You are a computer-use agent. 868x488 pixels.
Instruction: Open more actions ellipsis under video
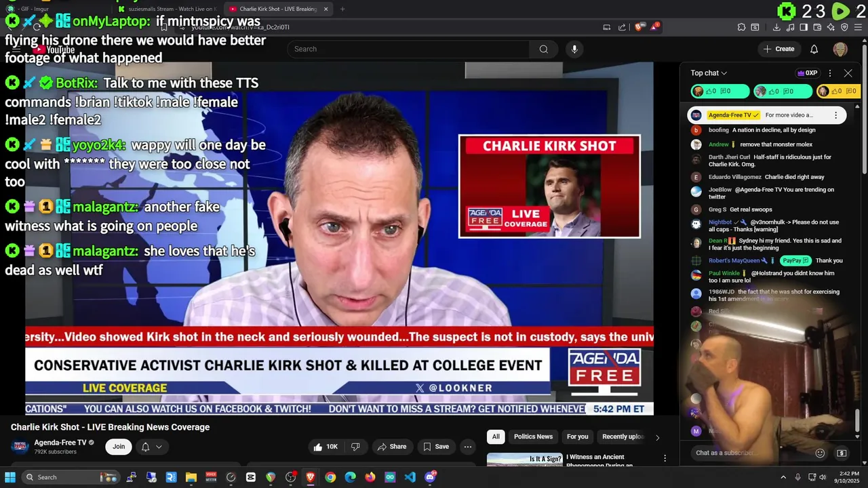click(467, 447)
